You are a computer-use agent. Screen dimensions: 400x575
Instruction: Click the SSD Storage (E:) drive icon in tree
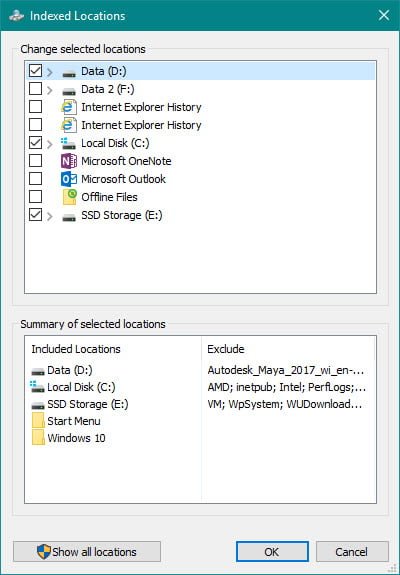[x=69, y=216]
